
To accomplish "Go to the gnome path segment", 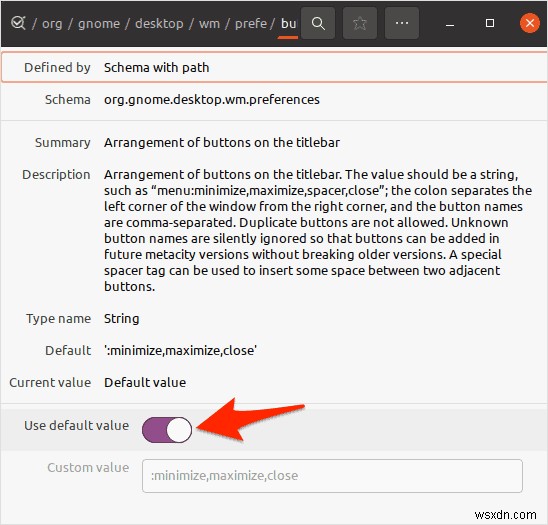I will 99,23.
